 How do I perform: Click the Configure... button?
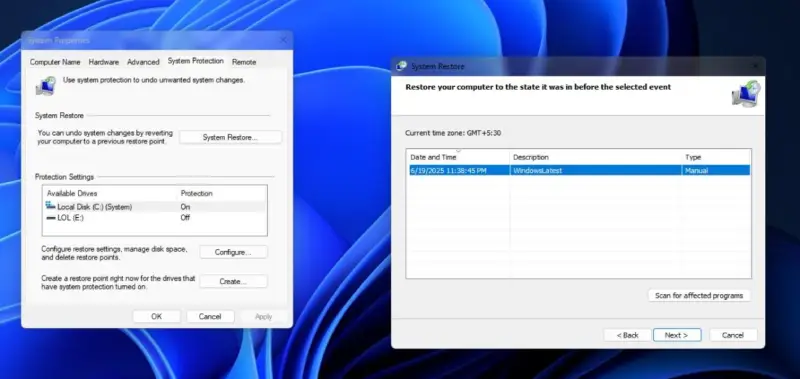(233, 252)
